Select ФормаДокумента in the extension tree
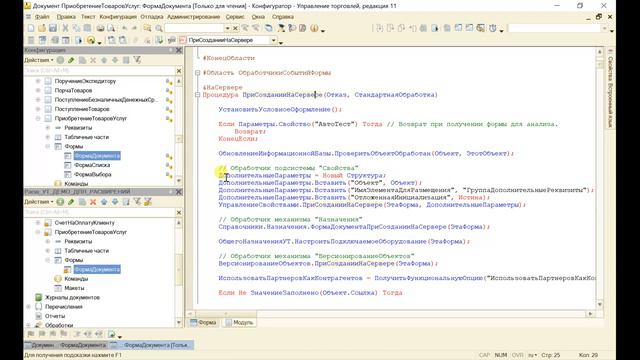This screenshot has height=360, width=640. coord(97,269)
